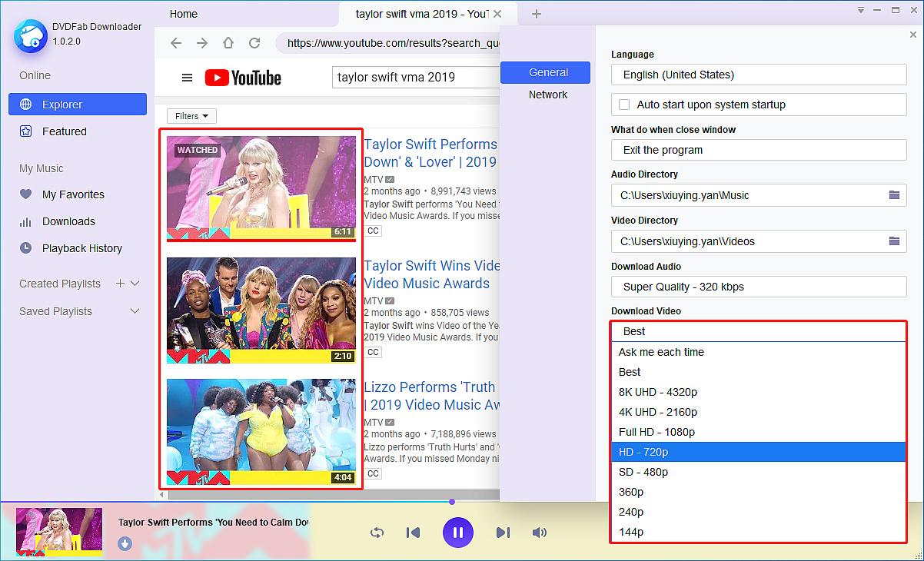This screenshot has width=924, height=561.
Task: Expand the Created Playlists chevron
Action: coord(135,284)
